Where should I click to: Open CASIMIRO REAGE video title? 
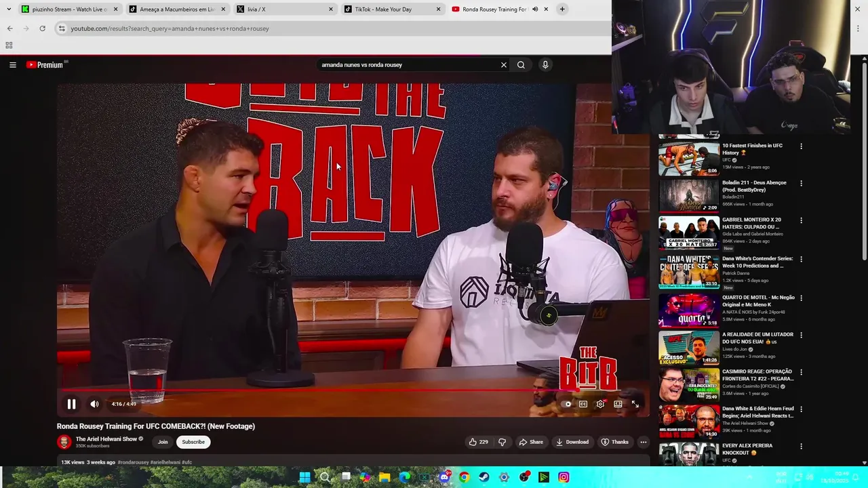point(757,375)
